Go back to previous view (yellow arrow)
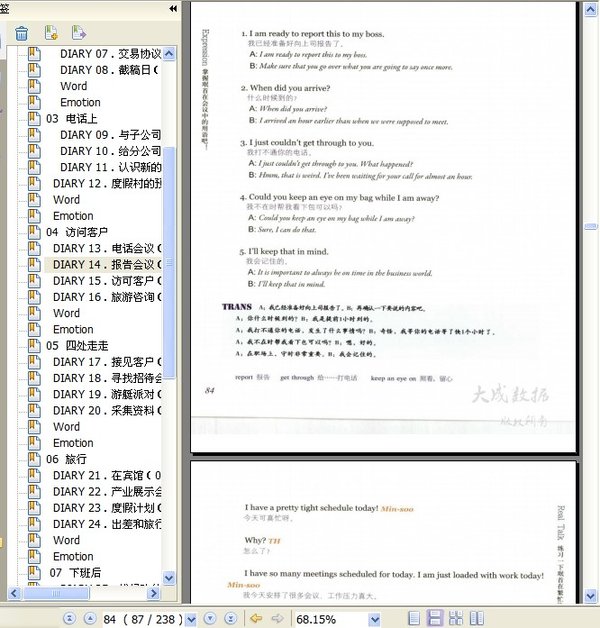 pos(256,618)
